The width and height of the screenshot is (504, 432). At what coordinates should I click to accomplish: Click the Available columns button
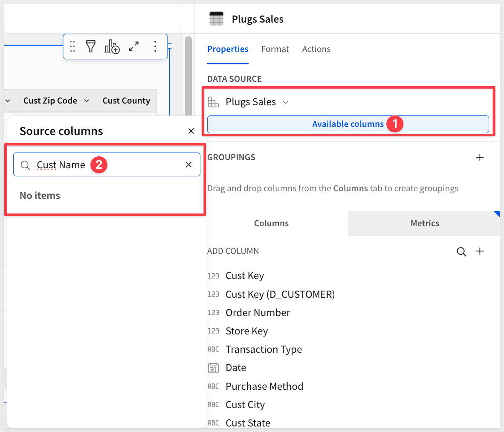click(x=348, y=124)
